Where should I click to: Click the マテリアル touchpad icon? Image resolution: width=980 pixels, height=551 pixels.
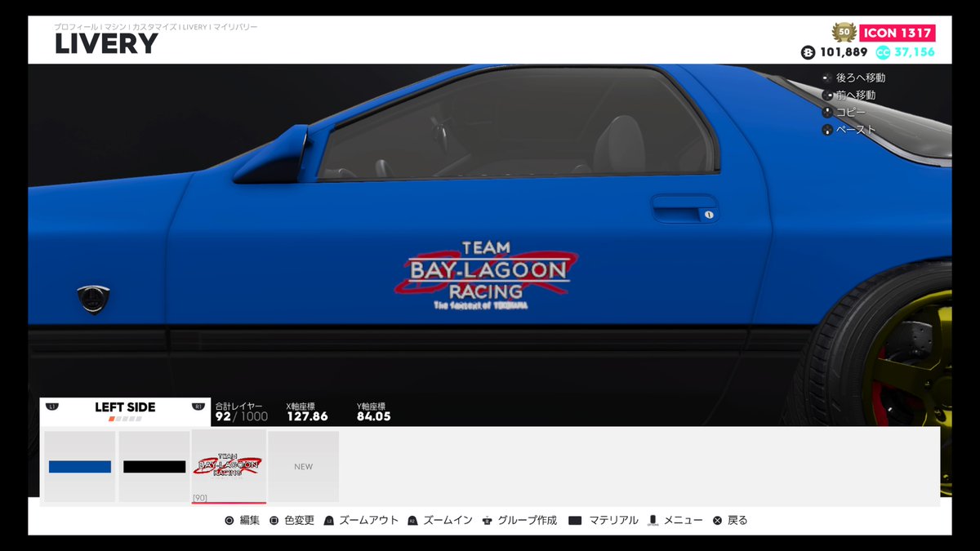(575, 520)
